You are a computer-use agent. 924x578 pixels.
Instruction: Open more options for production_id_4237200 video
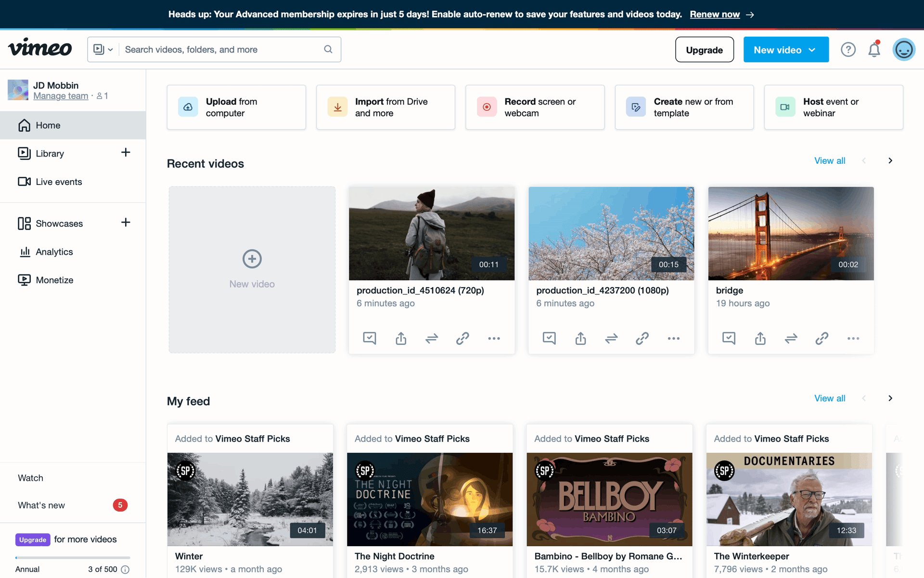pyautogui.click(x=674, y=339)
